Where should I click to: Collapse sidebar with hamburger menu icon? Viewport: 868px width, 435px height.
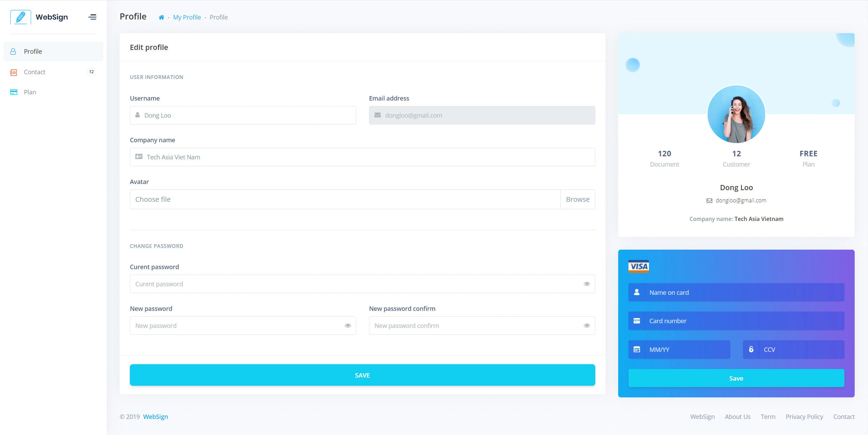pyautogui.click(x=92, y=17)
